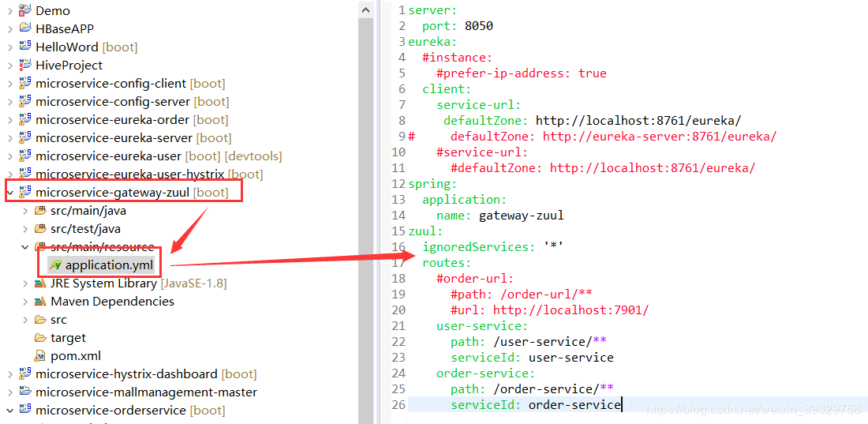
Task: Click the commented eureka-server URL on line 9
Action: coord(660,137)
